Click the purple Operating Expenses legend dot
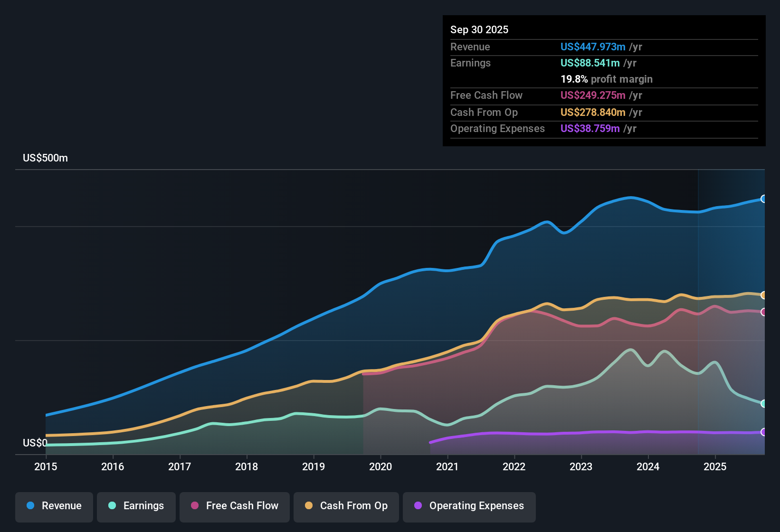 click(x=418, y=506)
